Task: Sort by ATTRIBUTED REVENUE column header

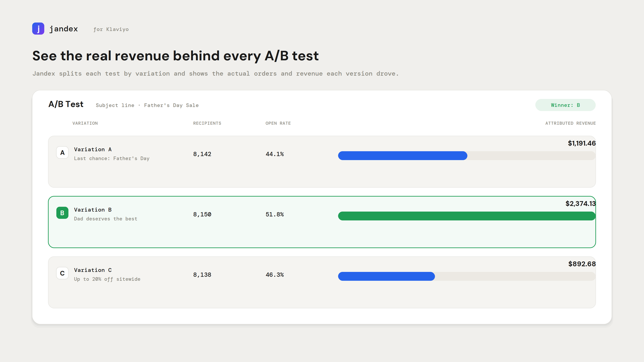Action: 571,123
